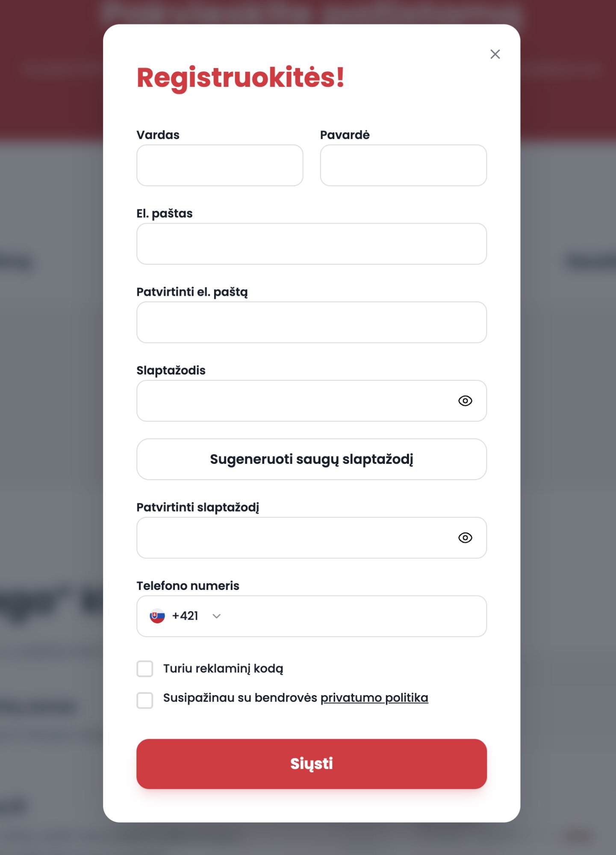This screenshot has height=855, width=616.
Task: Click into the El. paštas field
Action: pos(312,244)
